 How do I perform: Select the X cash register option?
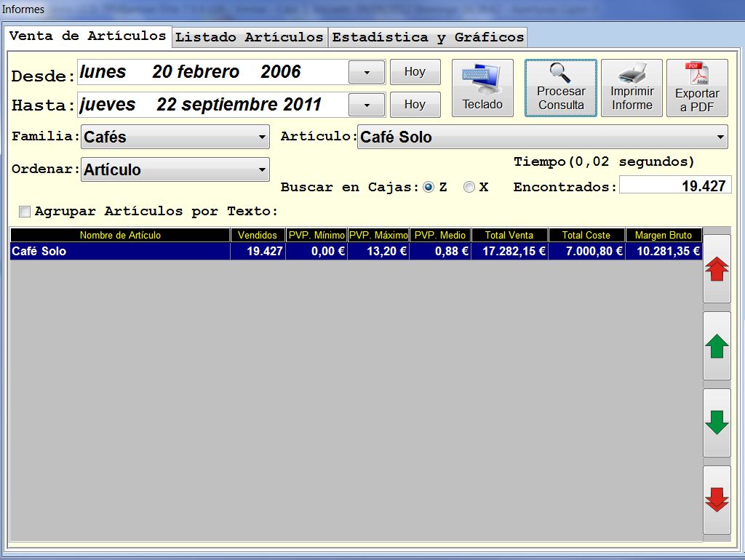[469, 188]
